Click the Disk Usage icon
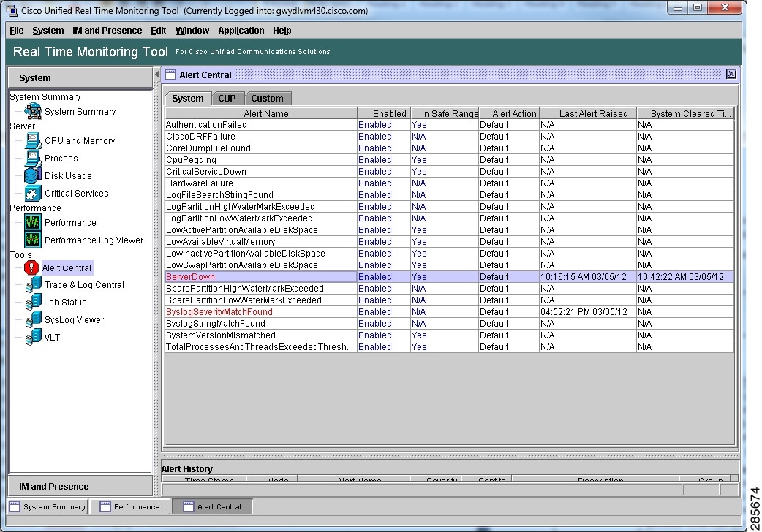762x532 pixels. (x=33, y=176)
